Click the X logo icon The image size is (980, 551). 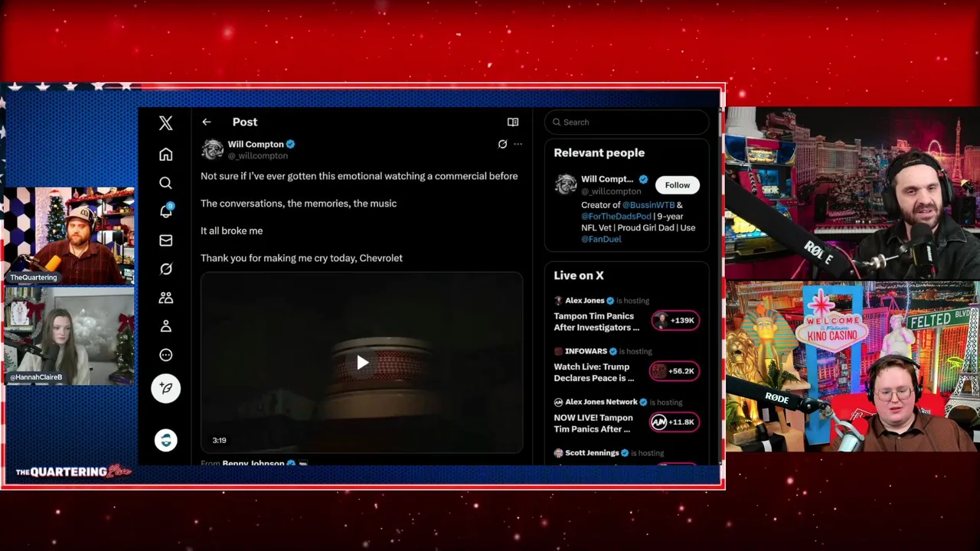tap(165, 123)
